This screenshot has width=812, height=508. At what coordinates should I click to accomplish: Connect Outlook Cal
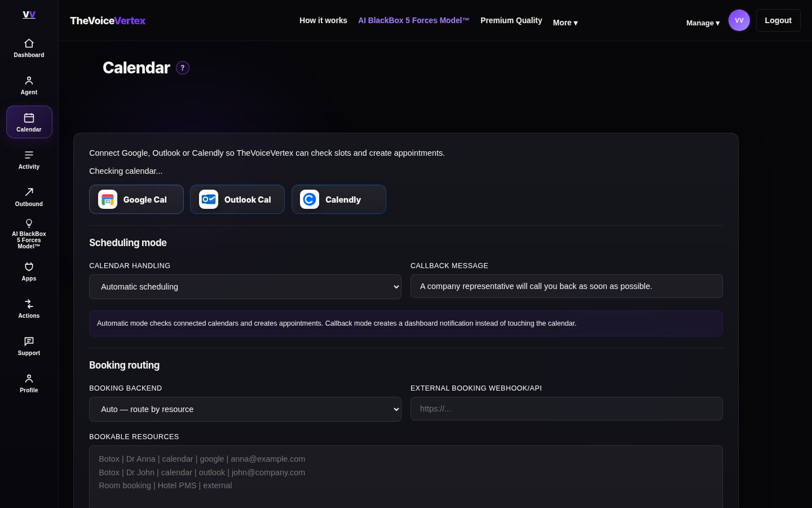pos(237,199)
